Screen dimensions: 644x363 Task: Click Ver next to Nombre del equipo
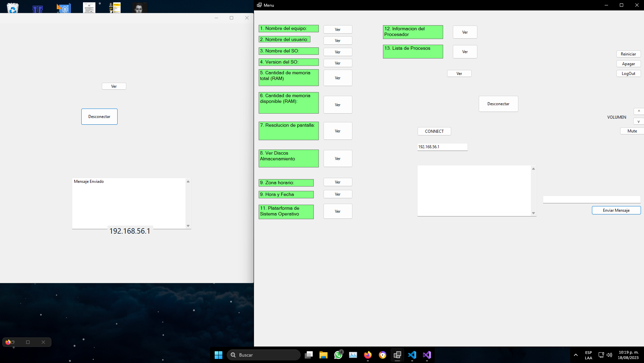click(338, 30)
